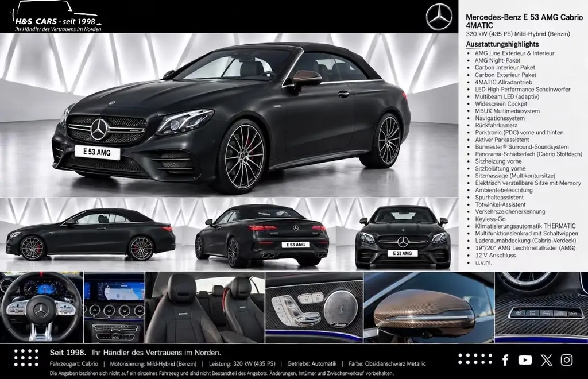Click the Facebook icon

(505, 360)
